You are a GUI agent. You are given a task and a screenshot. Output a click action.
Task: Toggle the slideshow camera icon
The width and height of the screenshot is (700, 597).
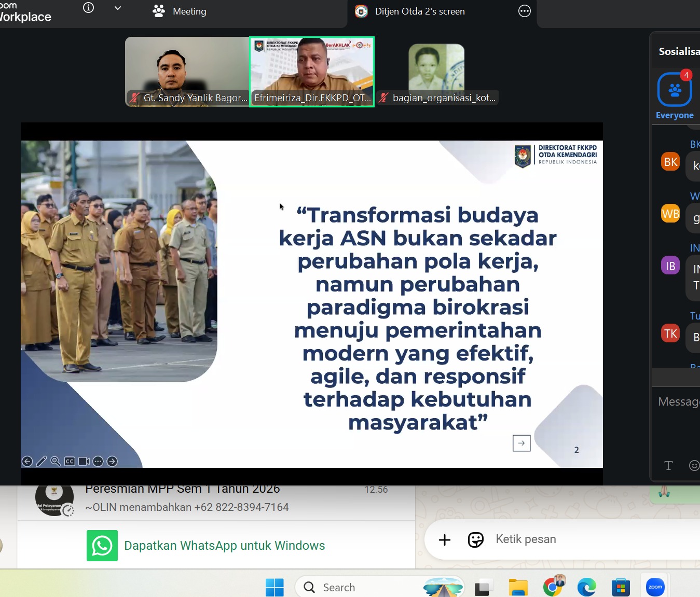[84, 461]
